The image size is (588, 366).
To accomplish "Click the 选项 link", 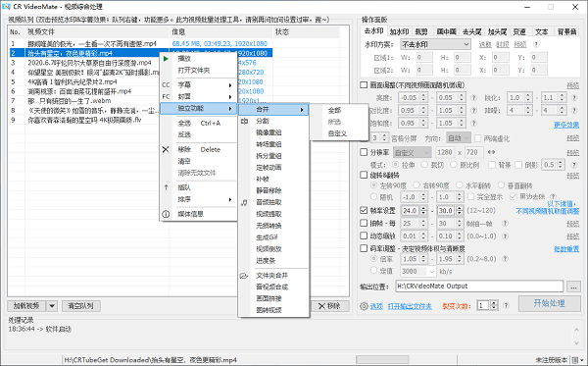I will click(376, 306).
